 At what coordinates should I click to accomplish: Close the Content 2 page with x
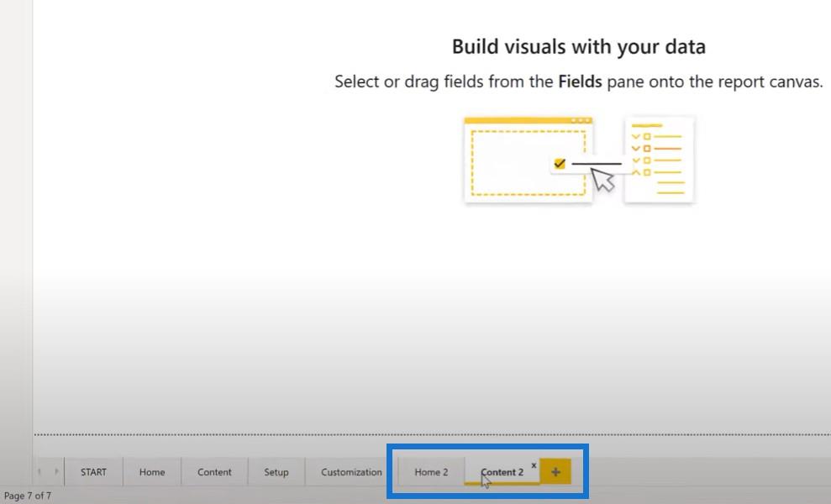[534, 465]
